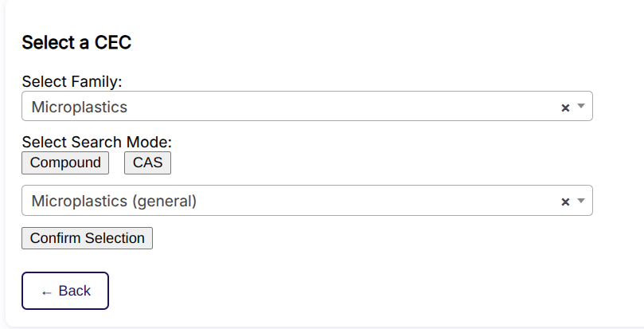Image resolution: width=644 pixels, height=329 pixels.
Task: Switch search mode to Compound
Action: tap(65, 163)
